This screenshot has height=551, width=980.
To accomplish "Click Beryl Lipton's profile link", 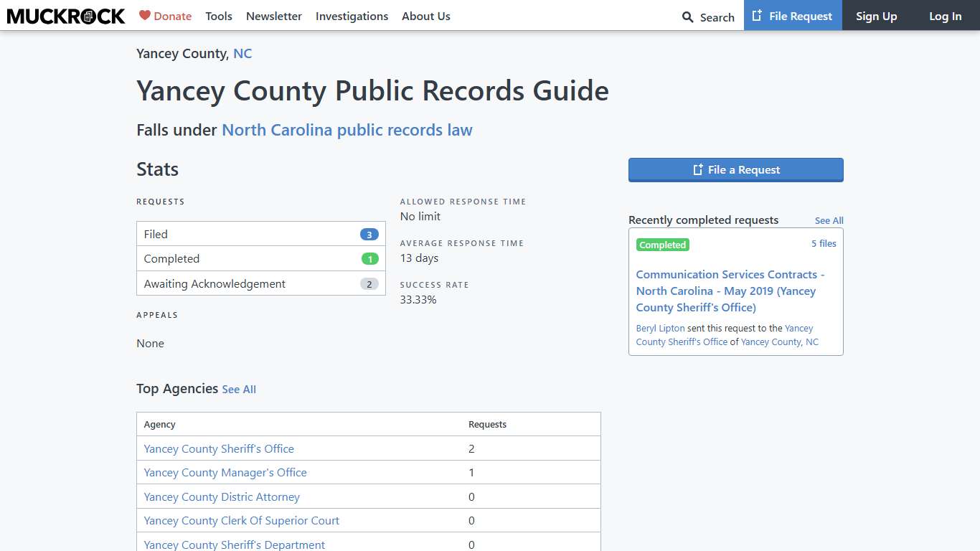I will [660, 328].
